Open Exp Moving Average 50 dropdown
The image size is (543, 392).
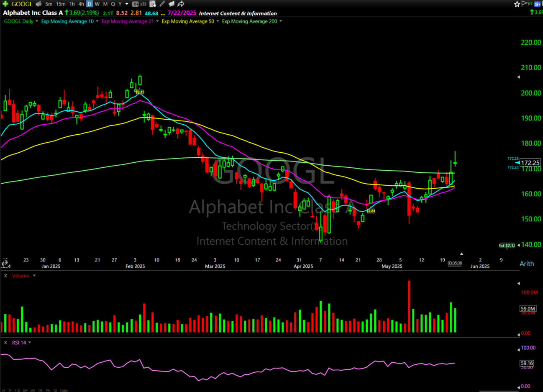pos(218,21)
